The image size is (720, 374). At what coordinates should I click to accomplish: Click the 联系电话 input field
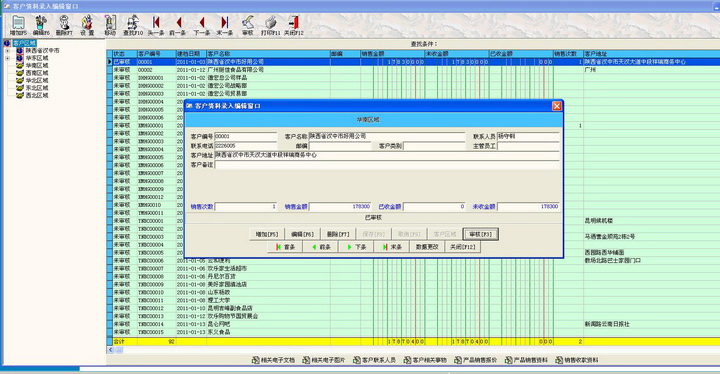pyautogui.click(x=246, y=146)
